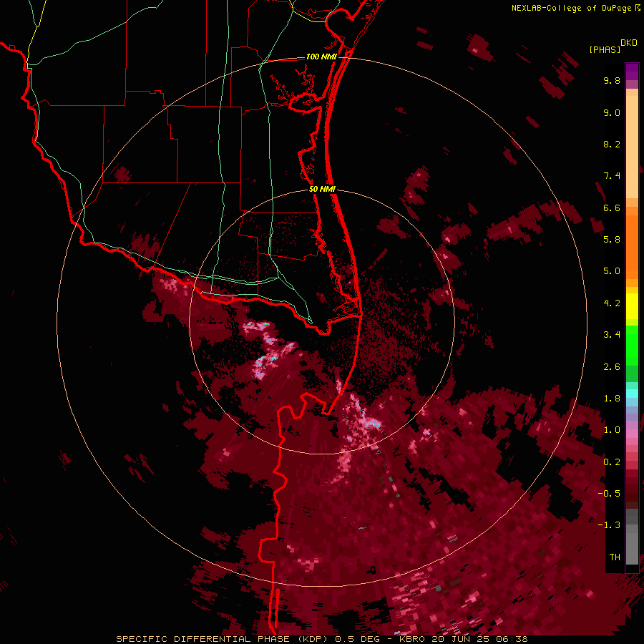Image resolution: width=644 pixels, height=644 pixels.
Task: Click the yellow segment of the color scale
Action: (x=632, y=306)
